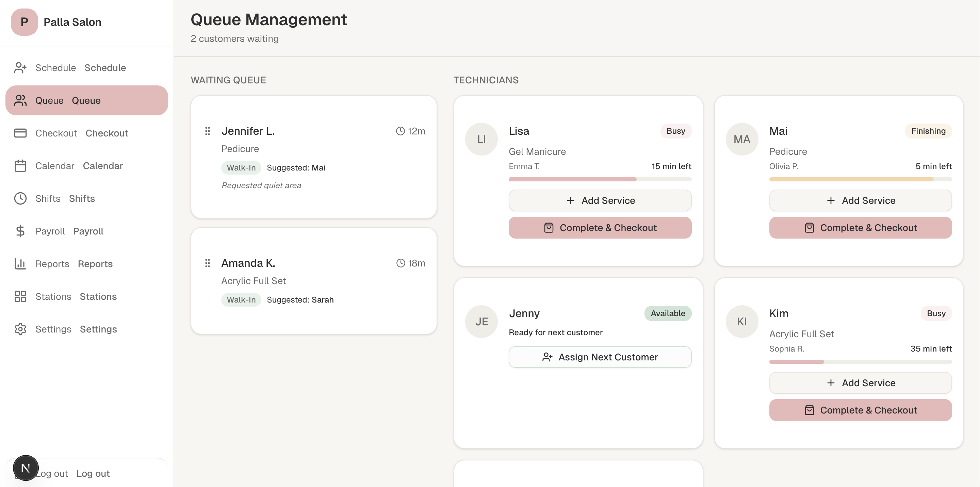980x487 pixels.
Task: Click '15 min left' on Lisa's card
Action: coord(671,166)
